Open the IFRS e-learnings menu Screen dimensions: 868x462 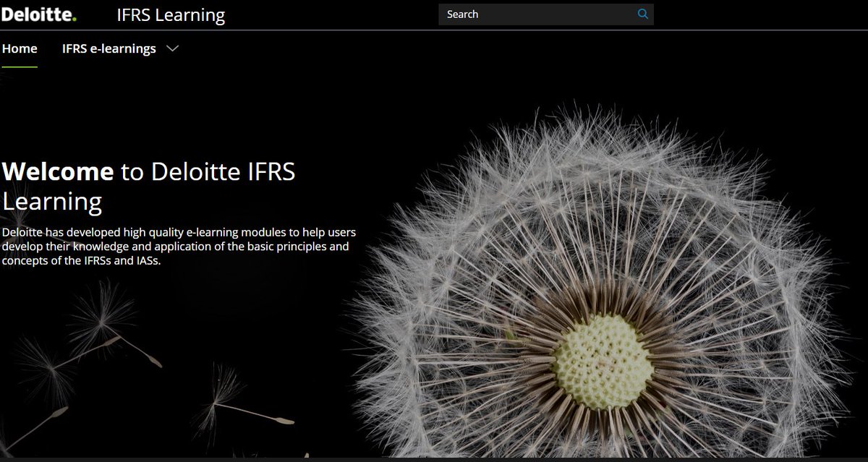pos(109,49)
